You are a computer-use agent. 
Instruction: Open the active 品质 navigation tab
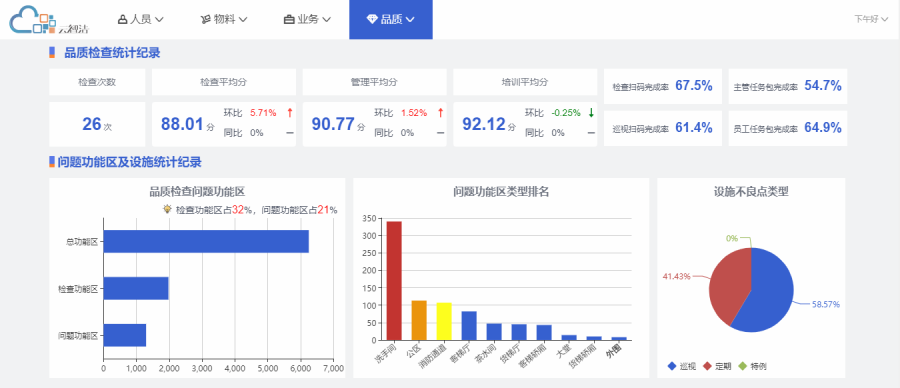391,20
